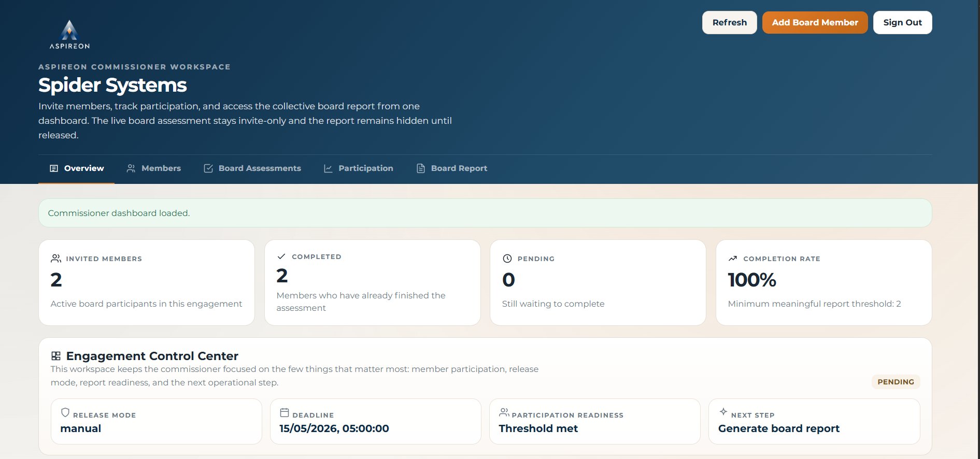Click the Next Step sparkle icon
The image size is (980, 459).
(x=723, y=411)
